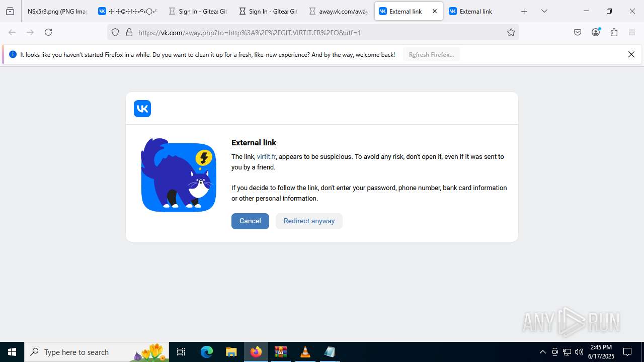This screenshot has height=362, width=644.
Task: Open the volume tray icon
Action: (579, 352)
